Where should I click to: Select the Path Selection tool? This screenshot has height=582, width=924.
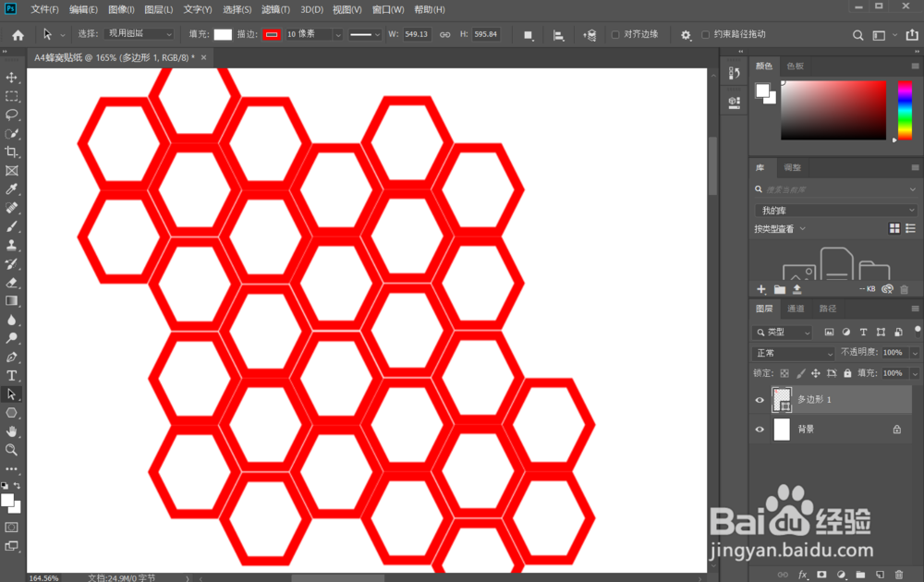click(x=11, y=394)
